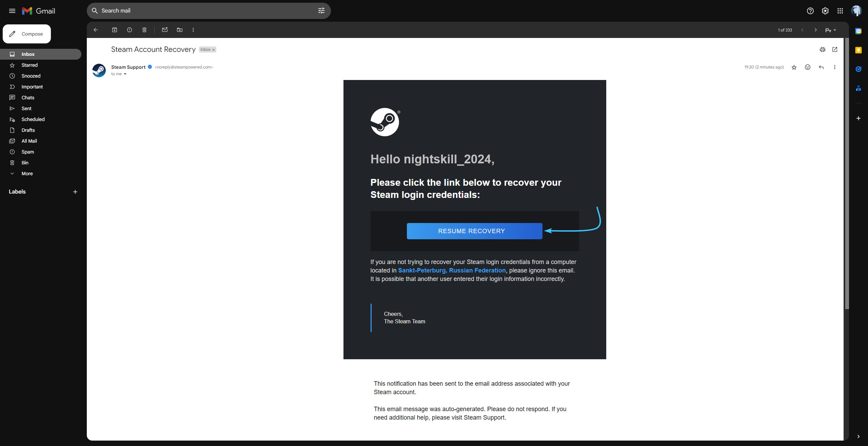This screenshot has width=868, height=446.
Task: Open the email in a new window
Action: tap(835, 49)
